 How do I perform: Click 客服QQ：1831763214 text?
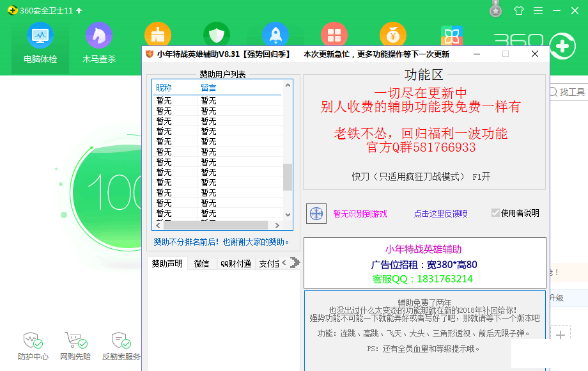[x=422, y=279]
